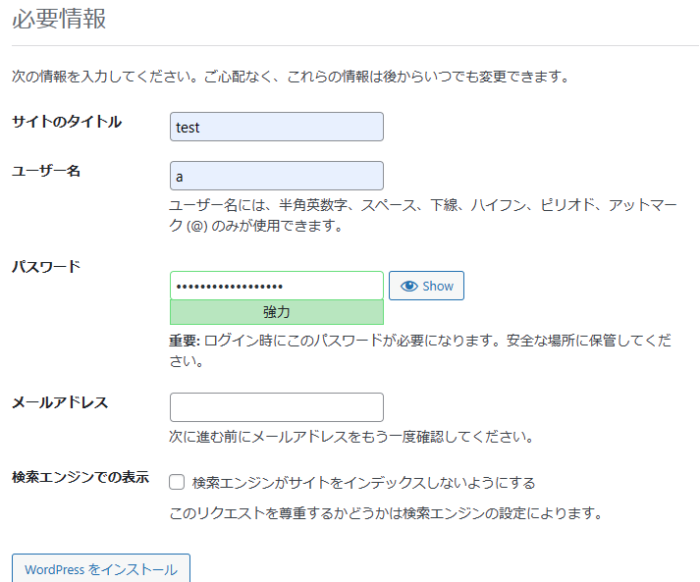700x582 pixels.
Task: Click the メールアドレス field label
Action: coord(60,403)
